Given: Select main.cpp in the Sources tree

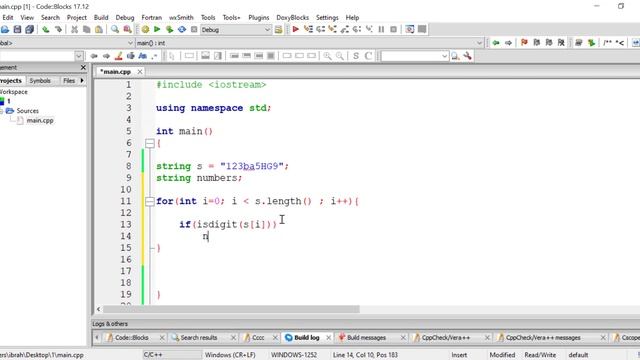Looking at the screenshot, I should click(x=40, y=120).
